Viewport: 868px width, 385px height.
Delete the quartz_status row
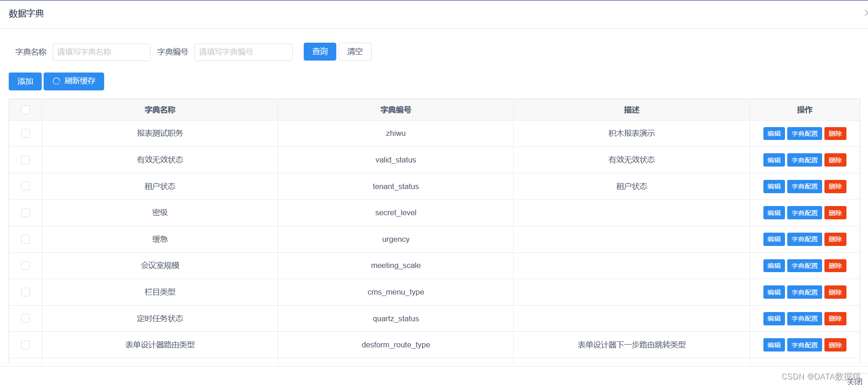835,318
